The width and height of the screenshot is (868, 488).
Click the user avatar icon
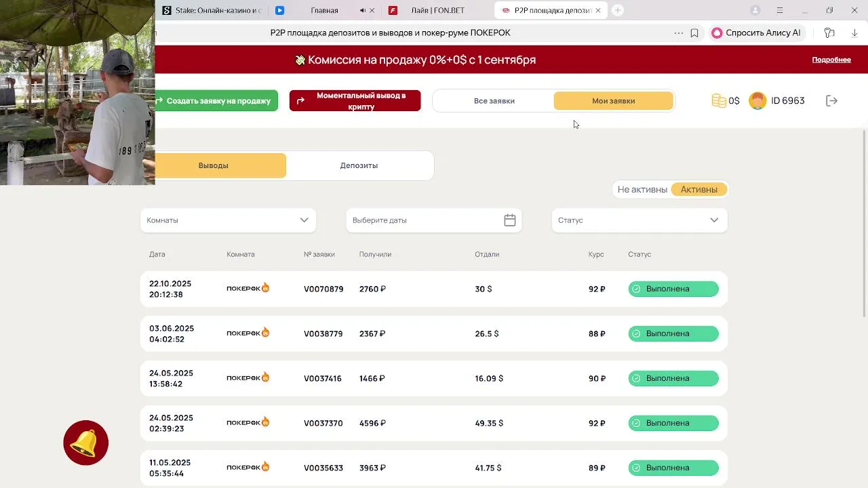[757, 101]
